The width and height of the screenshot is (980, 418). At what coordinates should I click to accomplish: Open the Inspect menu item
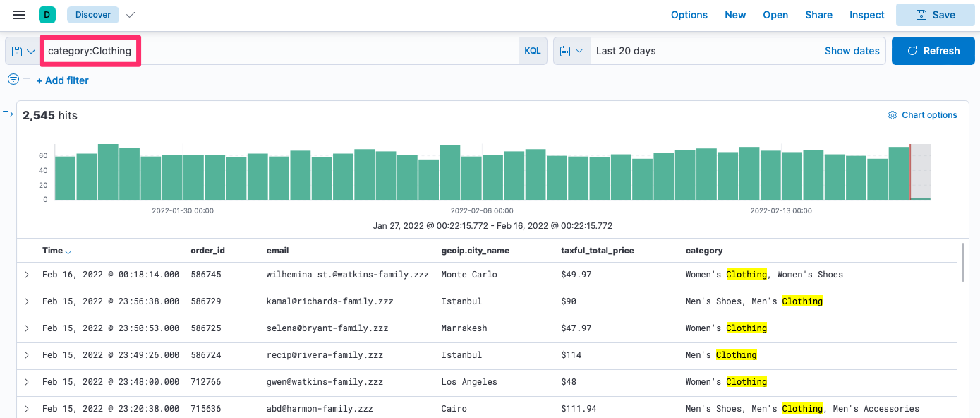coord(866,15)
